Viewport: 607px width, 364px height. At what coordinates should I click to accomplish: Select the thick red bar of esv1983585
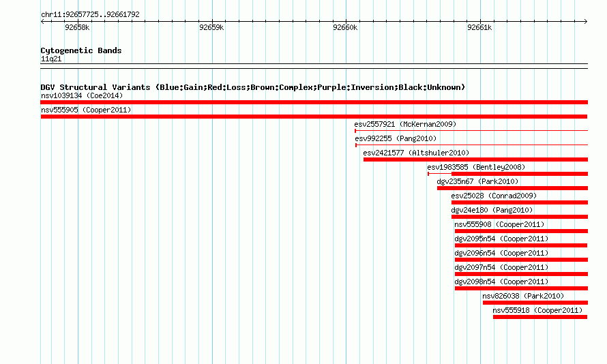click(520, 174)
